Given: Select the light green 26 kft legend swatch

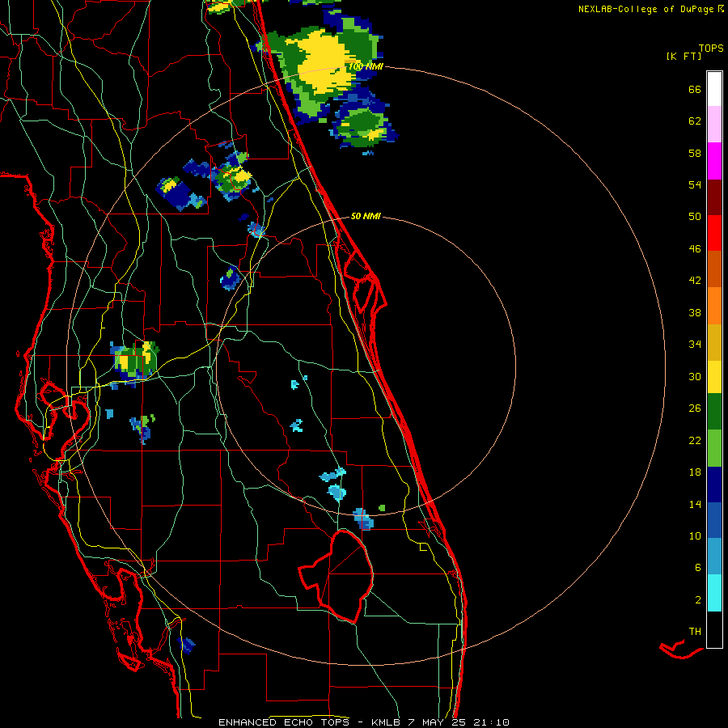Looking at the screenshot, I should coord(714,448).
